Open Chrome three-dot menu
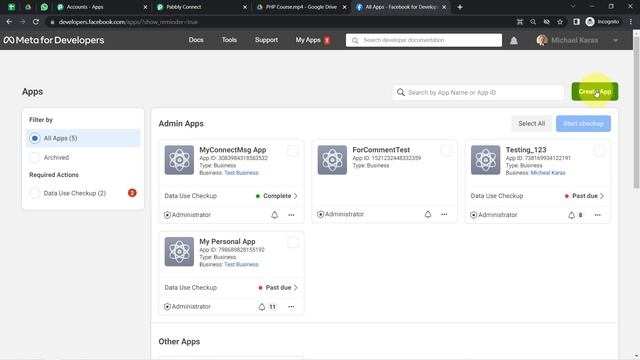 [x=631, y=22]
